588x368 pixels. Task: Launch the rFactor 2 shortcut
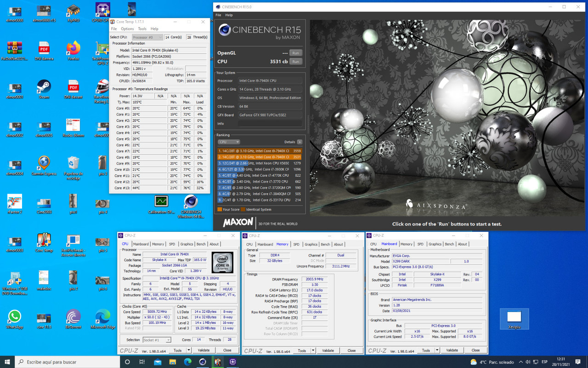pyautogui.click(x=15, y=204)
